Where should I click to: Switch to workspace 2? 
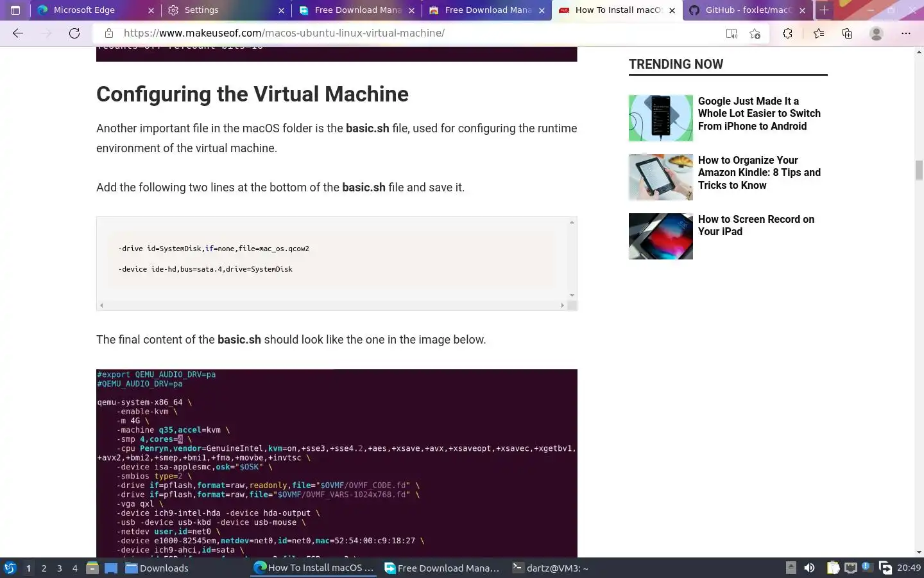pos(44,568)
